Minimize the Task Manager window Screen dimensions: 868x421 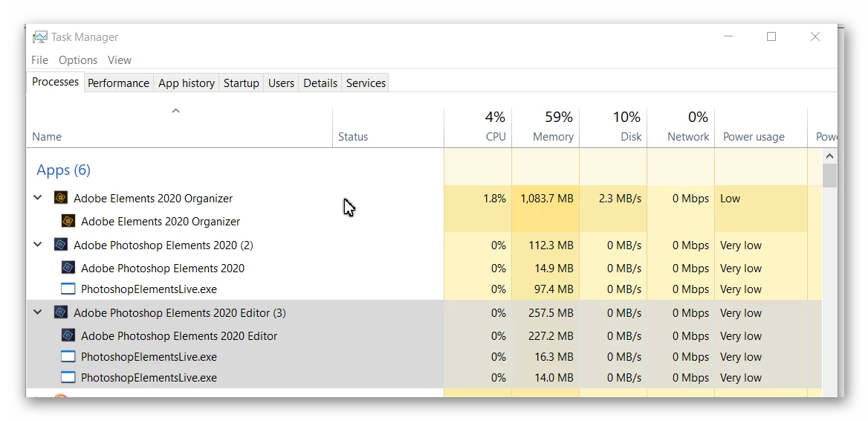coord(728,36)
